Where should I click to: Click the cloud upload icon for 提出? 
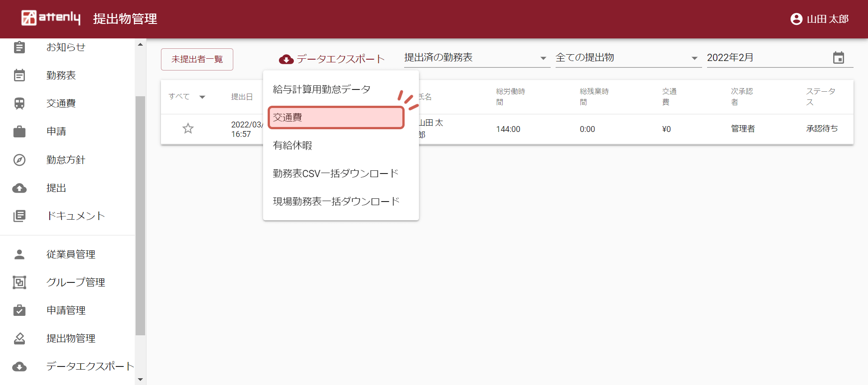[x=19, y=188]
